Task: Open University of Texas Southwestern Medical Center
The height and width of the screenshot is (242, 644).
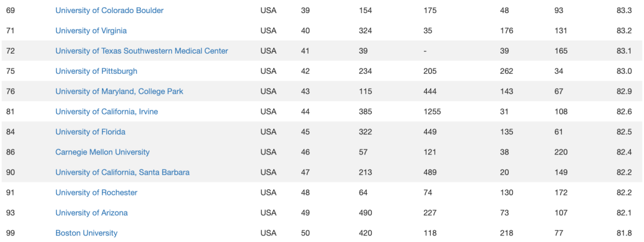Action: 141,51
